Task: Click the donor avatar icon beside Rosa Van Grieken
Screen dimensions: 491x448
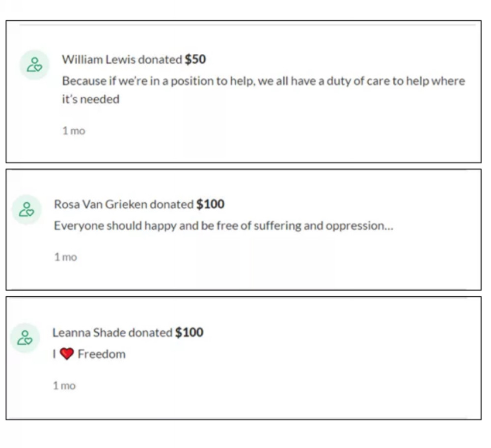Action: pos(27,209)
